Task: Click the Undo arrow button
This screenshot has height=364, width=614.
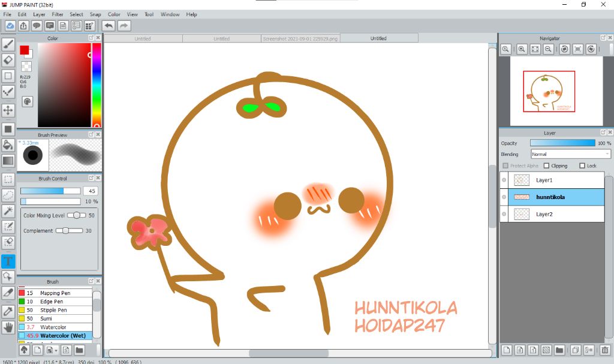Action: [109, 26]
